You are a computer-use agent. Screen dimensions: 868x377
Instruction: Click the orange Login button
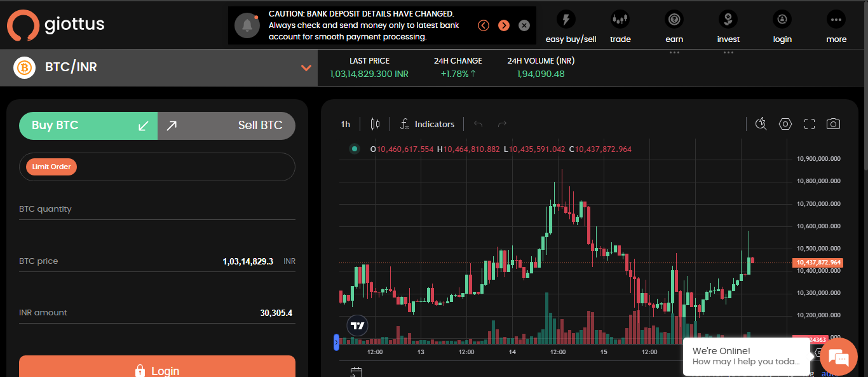point(157,370)
